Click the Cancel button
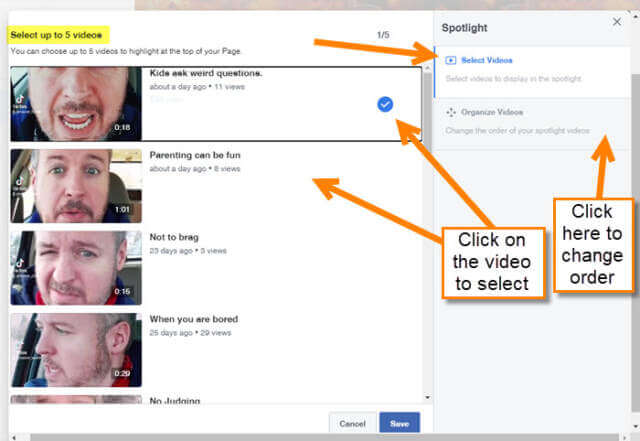This screenshot has width=640, height=441. coord(352,423)
